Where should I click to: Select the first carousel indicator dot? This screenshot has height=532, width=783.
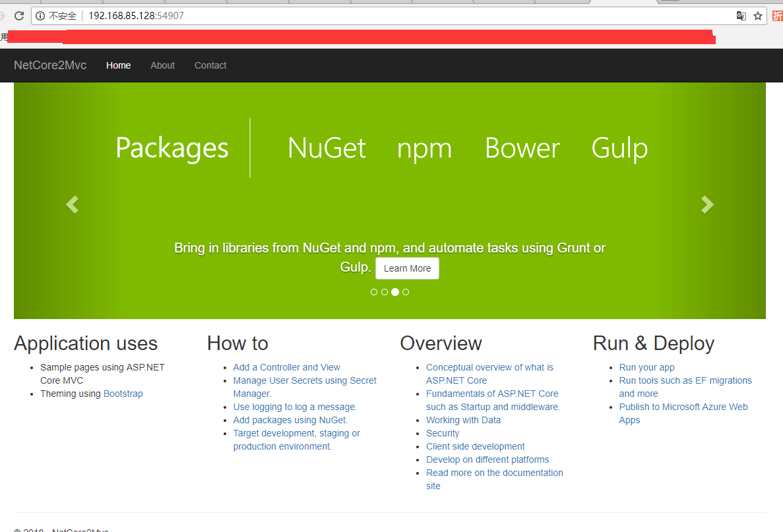click(x=374, y=292)
